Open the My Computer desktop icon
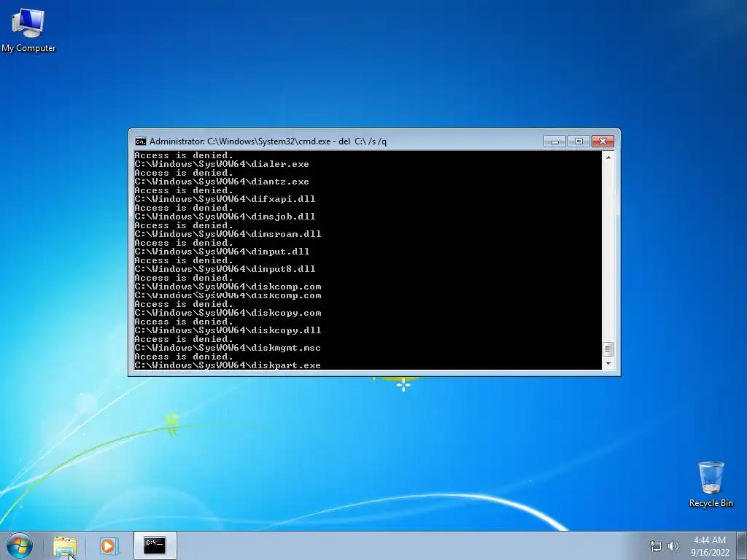Screen dimensions: 747x560 pos(28,31)
